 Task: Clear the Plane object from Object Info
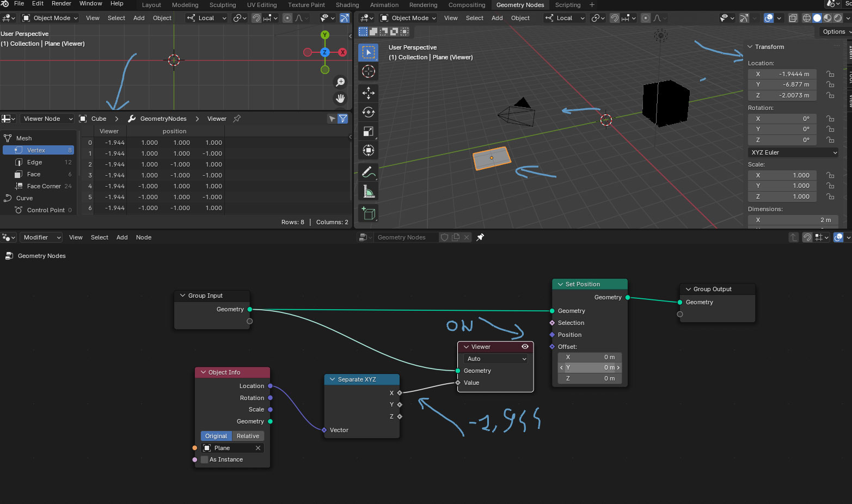point(258,448)
